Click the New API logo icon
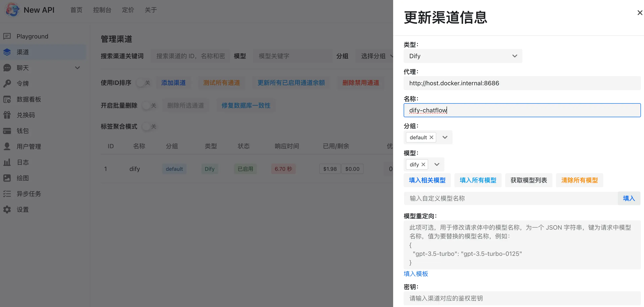 click(12, 10)
